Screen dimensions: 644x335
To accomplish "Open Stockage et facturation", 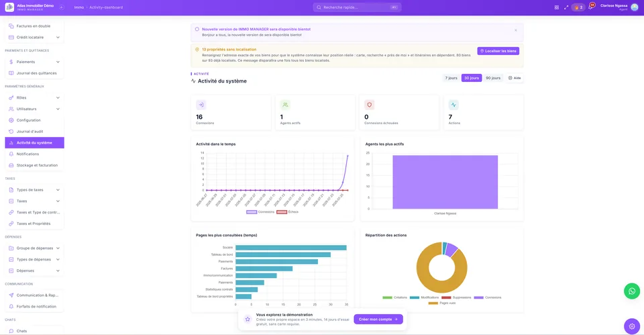I will pos(34,165).
